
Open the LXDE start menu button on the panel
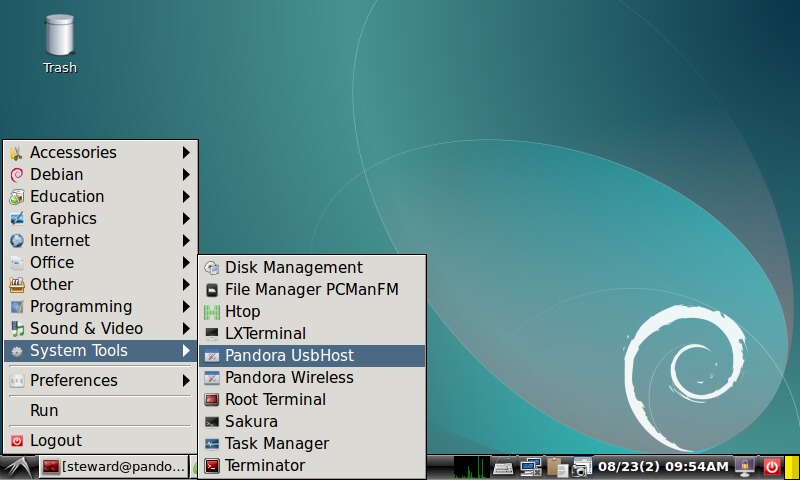coord(18,467)
